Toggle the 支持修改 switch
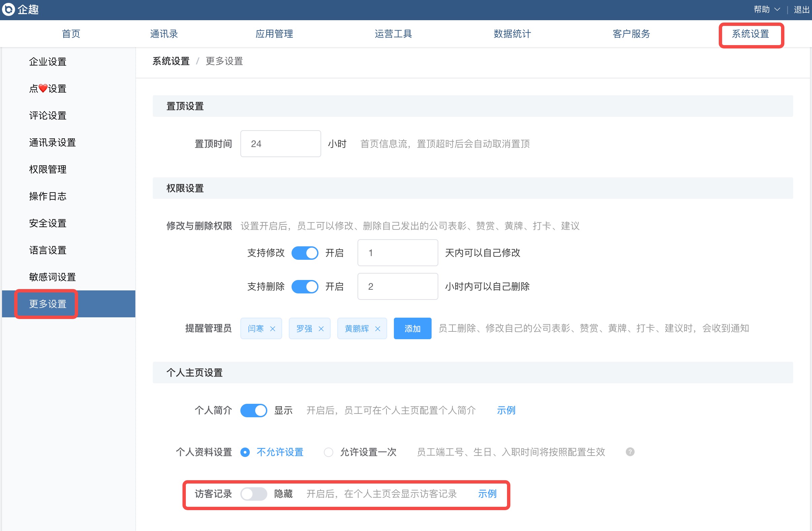The width and height of the screenshot is (812, 531). [305, 253]
